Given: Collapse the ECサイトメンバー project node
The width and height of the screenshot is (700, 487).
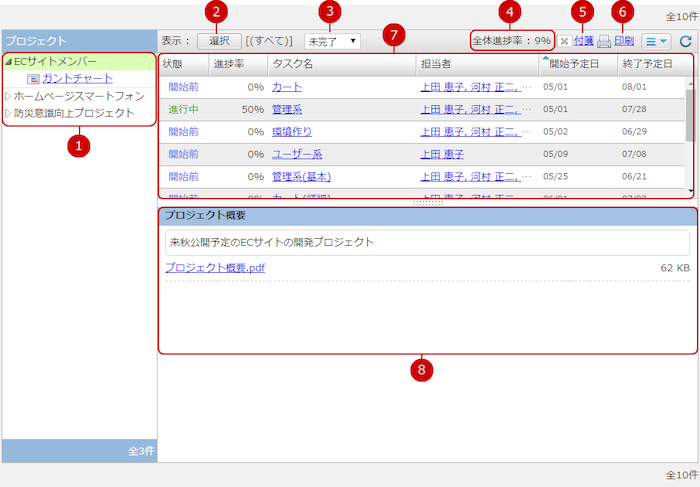Looking at the screenshot, I should [x=8, y=62].
